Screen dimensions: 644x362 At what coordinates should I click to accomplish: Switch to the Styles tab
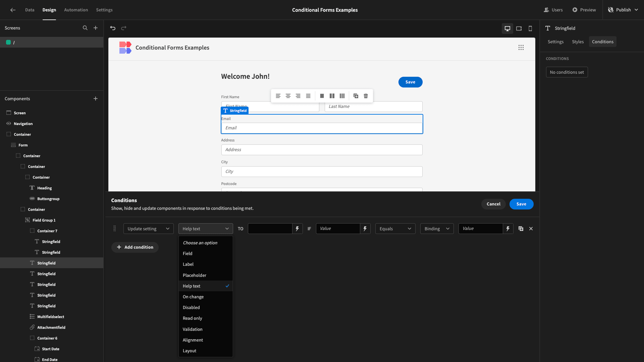pos(578,42)
